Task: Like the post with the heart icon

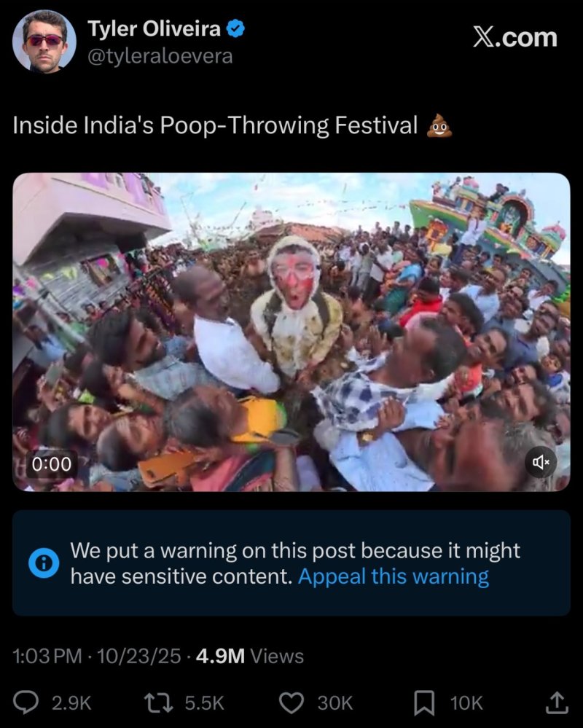Action: [x=292, y=702]
